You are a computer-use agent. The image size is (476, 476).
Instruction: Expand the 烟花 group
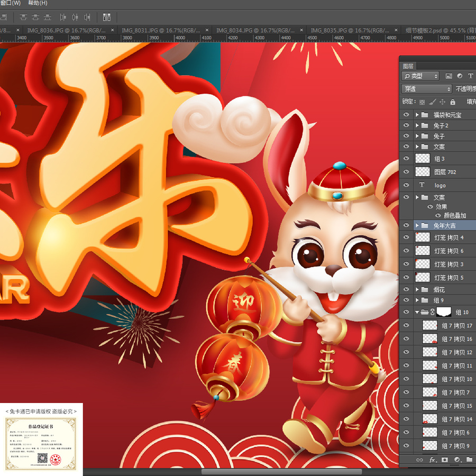(x=417, y=289)
